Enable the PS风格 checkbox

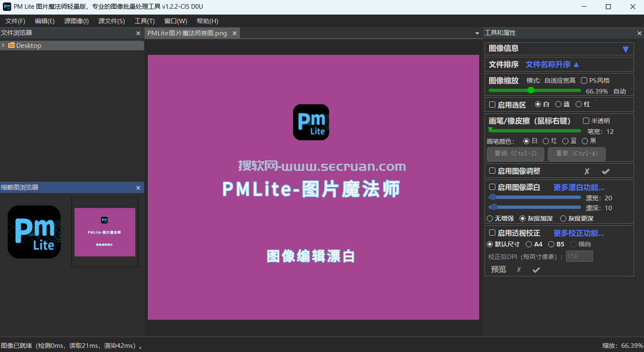pyautogui.click(x=584, y=81)
